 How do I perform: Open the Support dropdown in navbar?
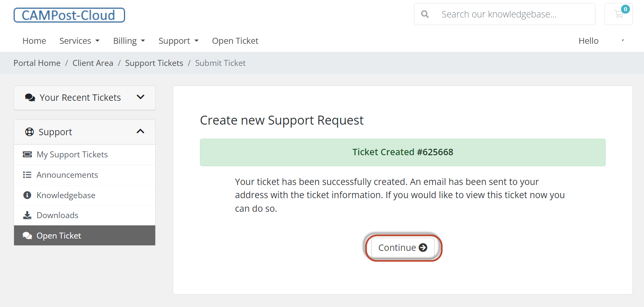coord(179,41)
